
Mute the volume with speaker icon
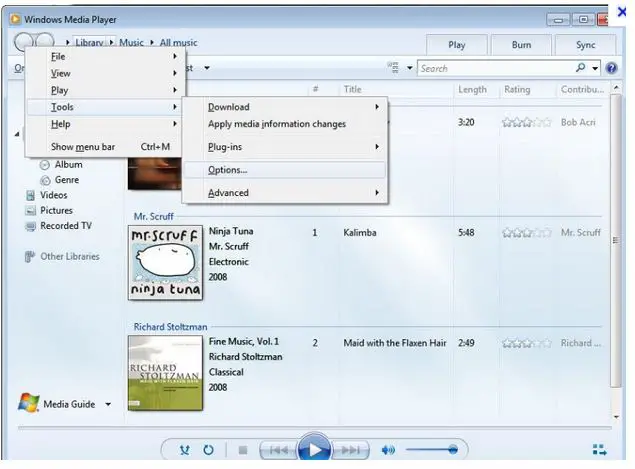(388, 450)
